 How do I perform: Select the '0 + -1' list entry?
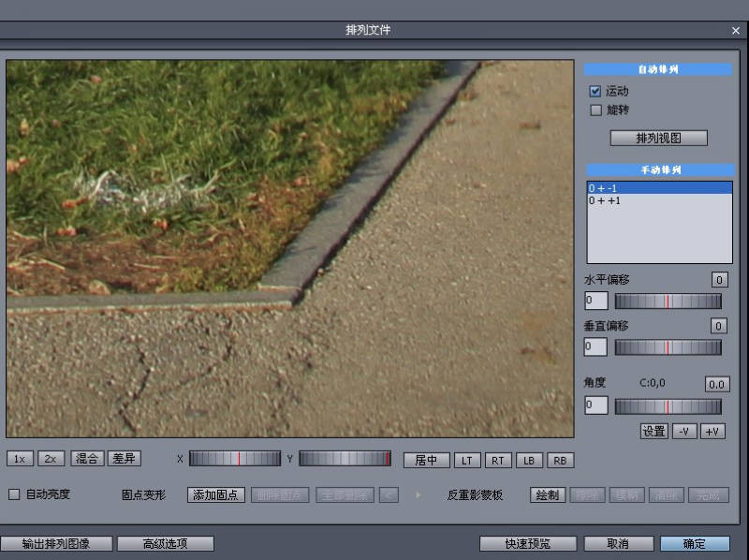pos(658,188)
